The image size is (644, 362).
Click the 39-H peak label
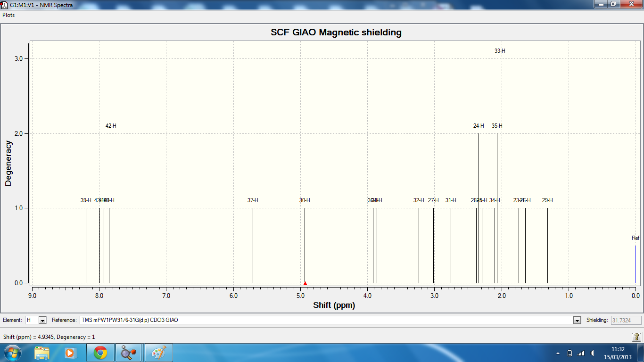click(86, 200)
